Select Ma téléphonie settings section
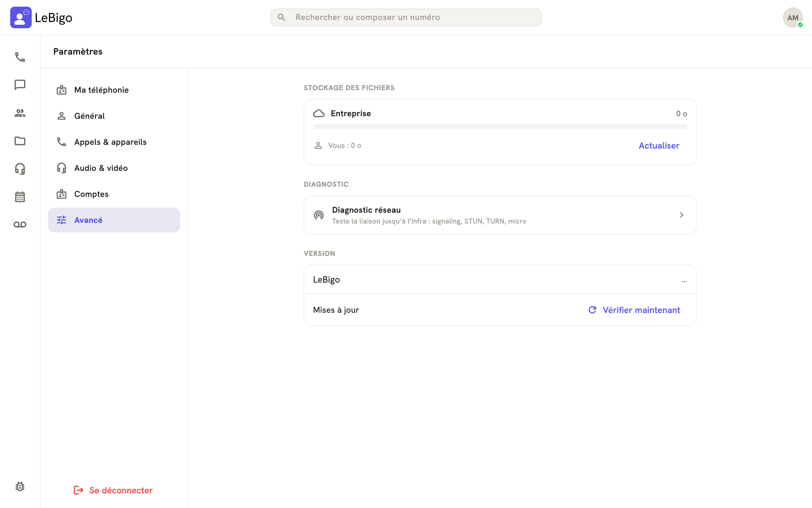The height and width of the screenshot is (508, 812). [x=114, y=90]
